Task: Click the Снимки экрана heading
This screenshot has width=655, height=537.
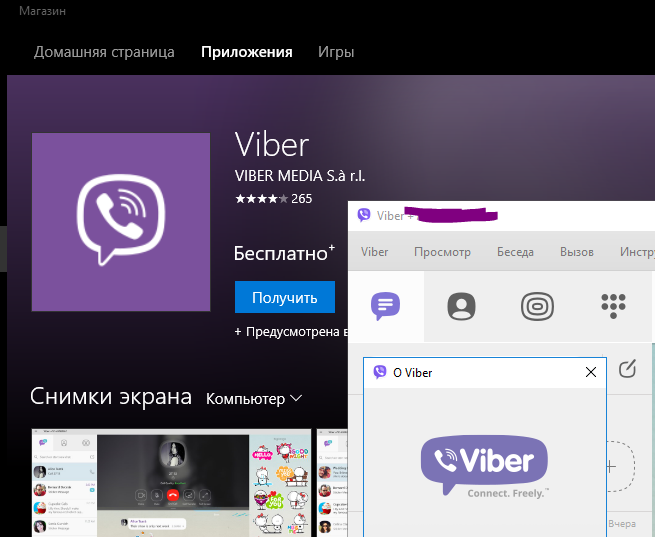Action: pyautogui.click(x=111, y=396)
